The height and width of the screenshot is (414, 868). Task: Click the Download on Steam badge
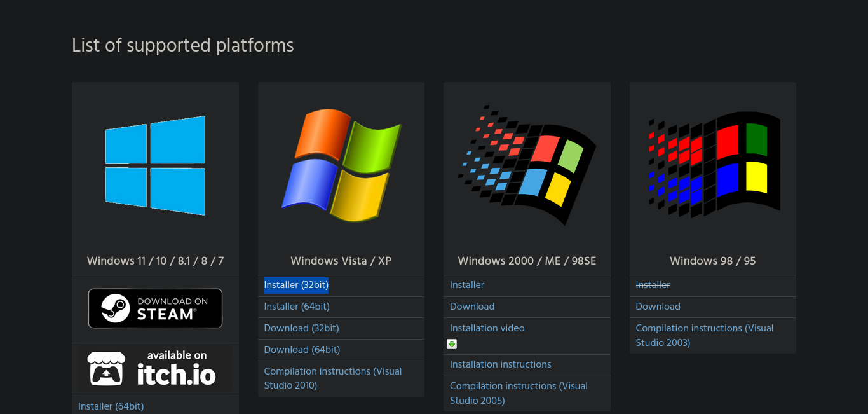(x=155, y=308)
